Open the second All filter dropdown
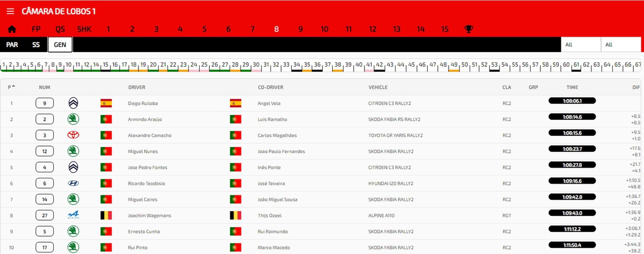This screenshot has height=254, width=644. pos(620,45)
